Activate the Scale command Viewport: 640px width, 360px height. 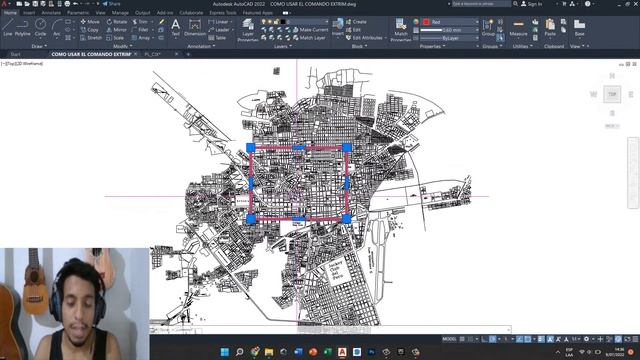pyautogui.click(x=115, y=38)
